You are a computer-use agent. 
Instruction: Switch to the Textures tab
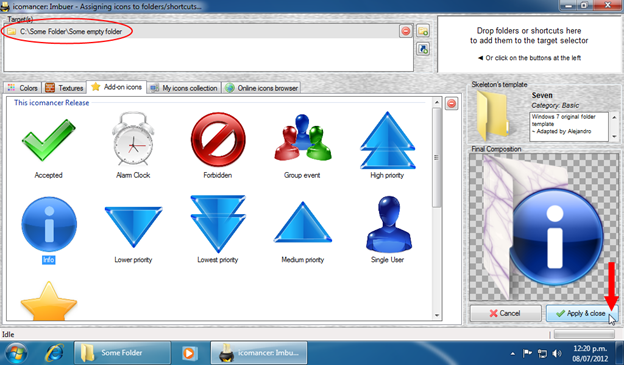64,88
